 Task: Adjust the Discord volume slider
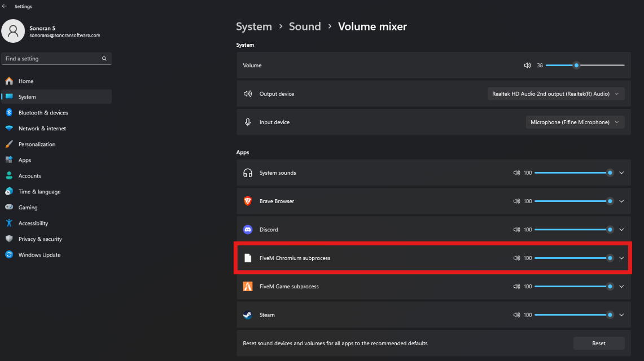point(574,230)
